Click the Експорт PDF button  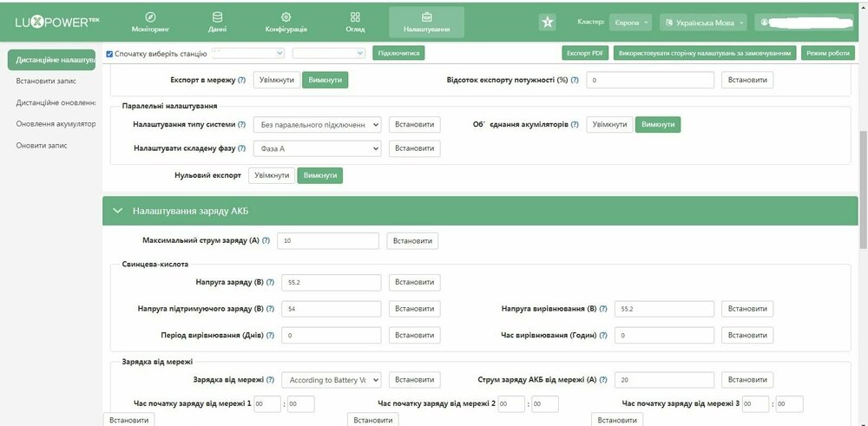coord(586,53)
